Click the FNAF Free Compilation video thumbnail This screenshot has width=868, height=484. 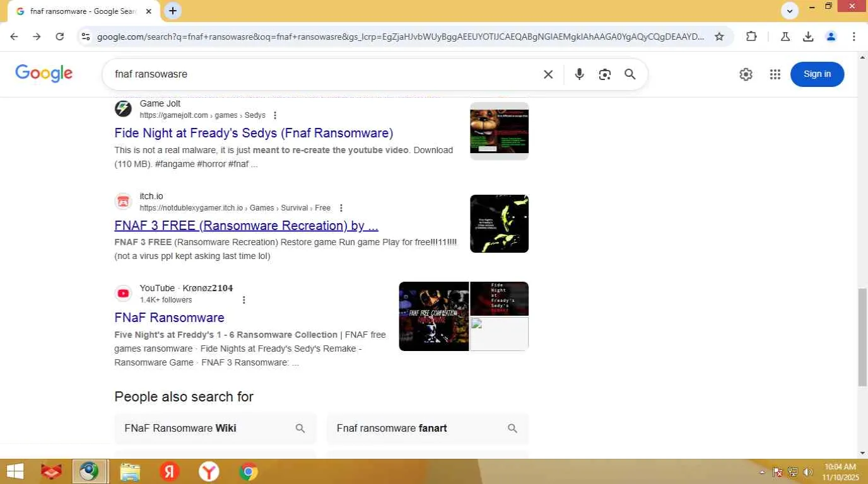point(434,316)
